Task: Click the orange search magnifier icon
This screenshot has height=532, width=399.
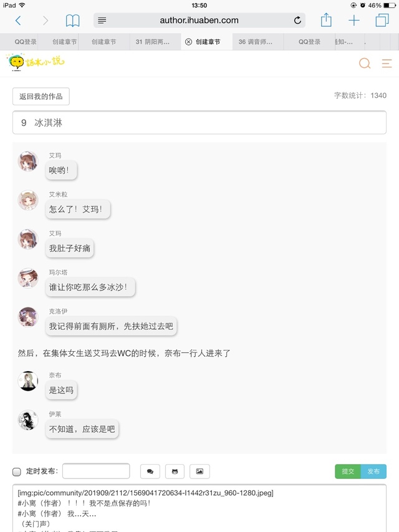Action: [x=365, y=63]
